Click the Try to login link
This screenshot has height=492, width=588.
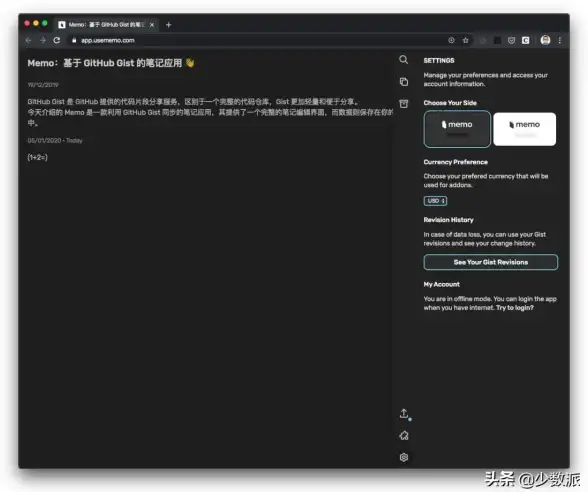coord(514,308)
